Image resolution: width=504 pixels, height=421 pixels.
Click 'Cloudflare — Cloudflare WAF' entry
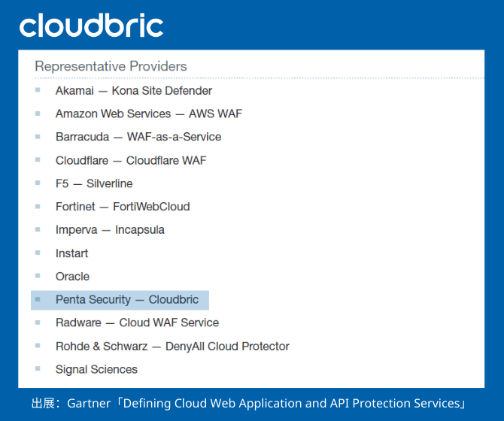(131, 160)
